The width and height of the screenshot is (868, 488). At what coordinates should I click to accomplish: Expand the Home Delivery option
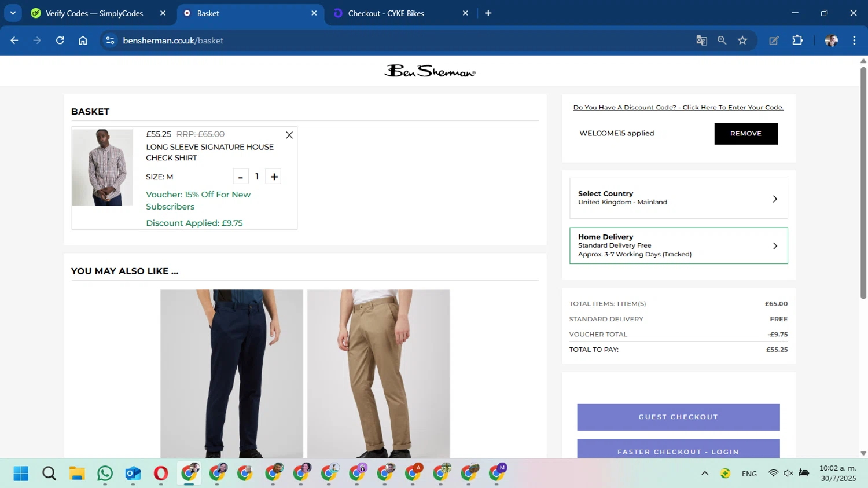click(679, 245)
